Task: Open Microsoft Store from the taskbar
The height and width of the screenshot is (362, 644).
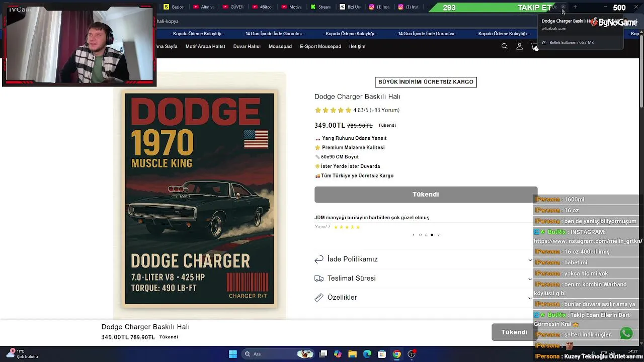Action: 382,354
